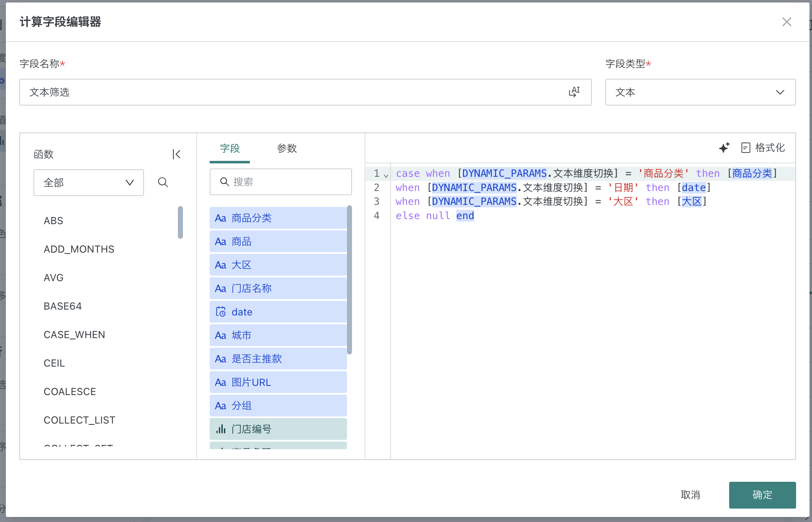Click the 搜索 field search box
The image size is (812, 522).
[x=280, y=182]
